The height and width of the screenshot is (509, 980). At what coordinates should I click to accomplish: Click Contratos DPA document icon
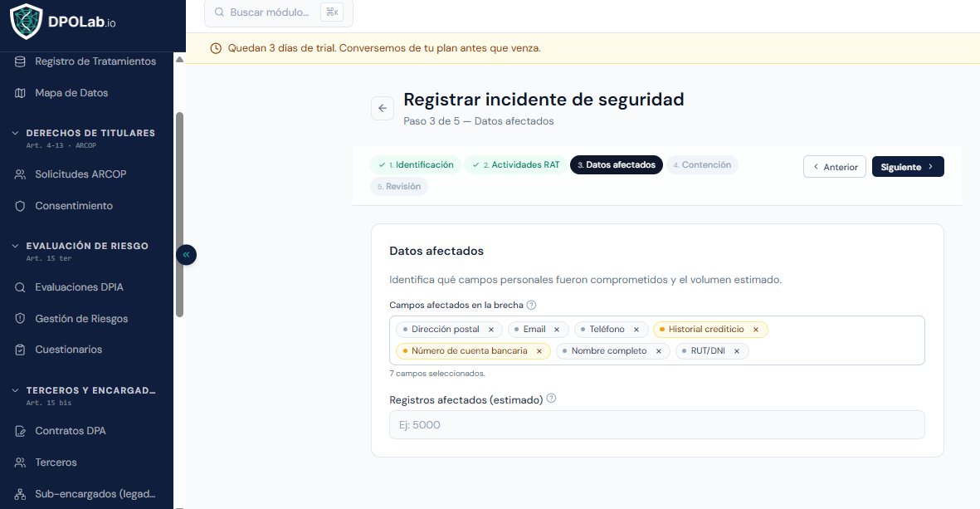click(x=20, y=431)
